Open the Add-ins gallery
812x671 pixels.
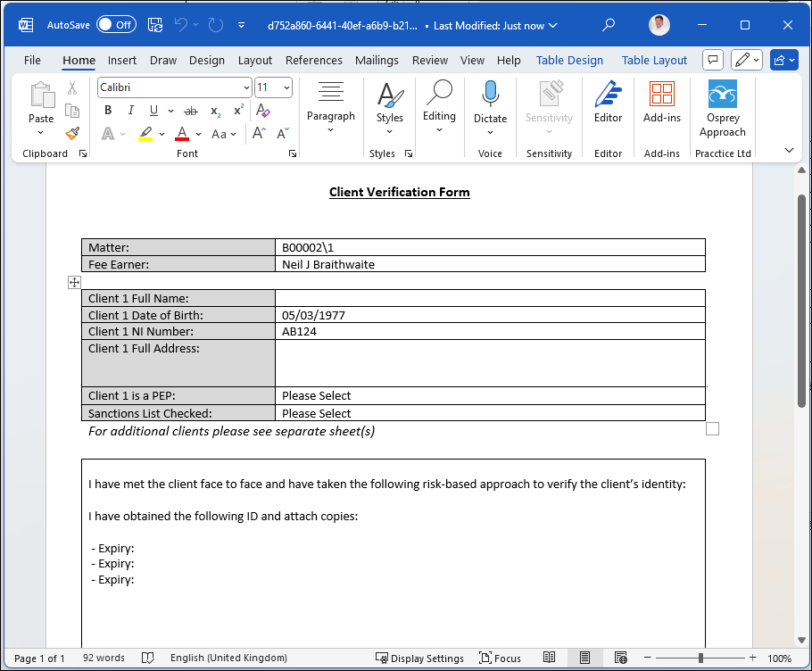pyautogui.click(x=662, y=101)
